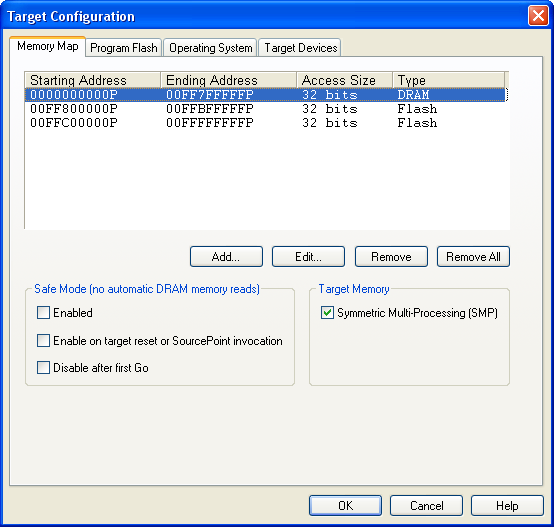Screen dimensions: 554x527
Task: Click the Remove All button
Action: pyautogui.click(x=473, y=256)
